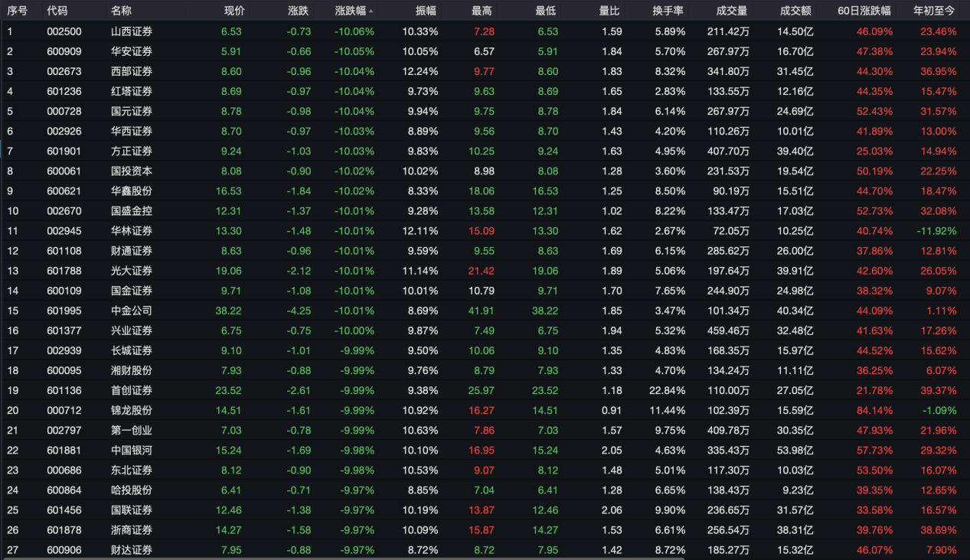
Task: Select 湘财股份 in the list
Action: pyautogui.click(x=132, y=370)
